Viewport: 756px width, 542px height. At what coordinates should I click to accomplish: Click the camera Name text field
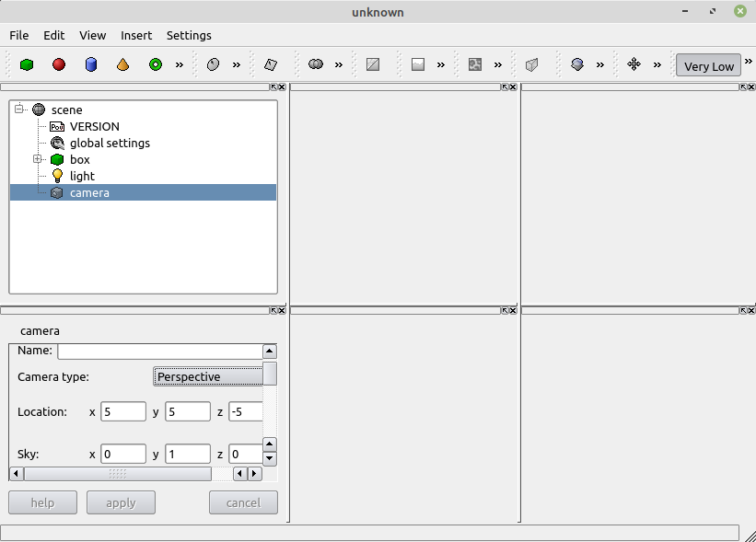[159, 351]
